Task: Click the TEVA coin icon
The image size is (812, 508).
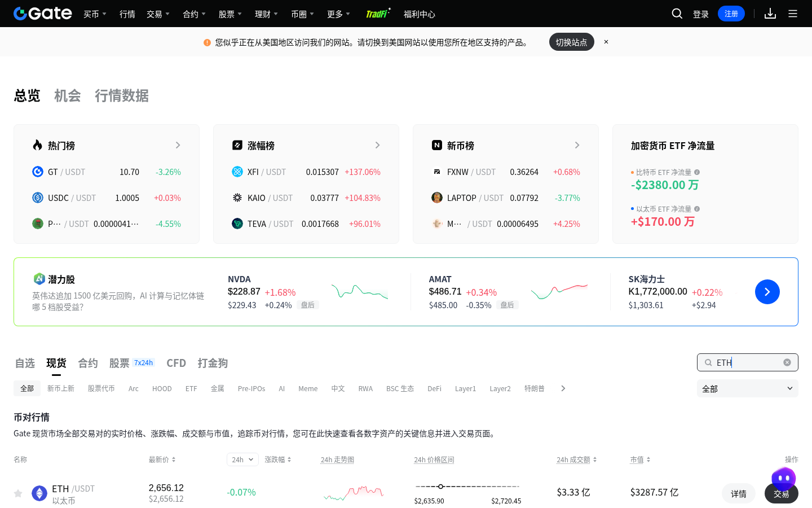Action: tap(237, 224)
